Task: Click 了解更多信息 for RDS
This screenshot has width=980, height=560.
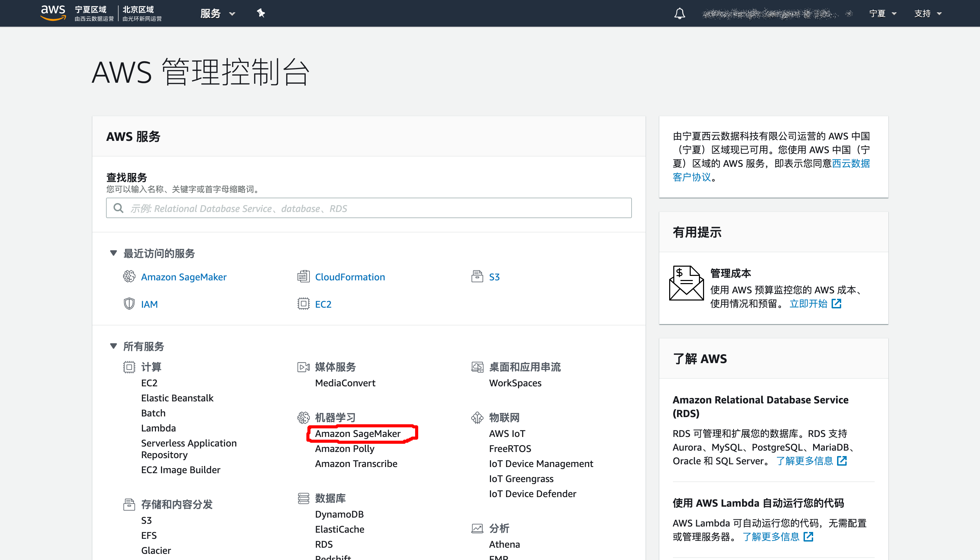Action: coord(804,461)
